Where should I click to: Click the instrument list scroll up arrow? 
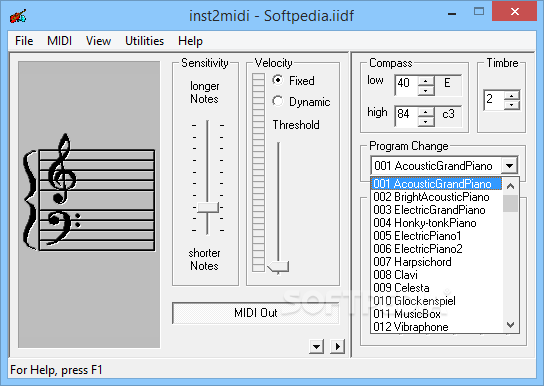pos(510,186)
